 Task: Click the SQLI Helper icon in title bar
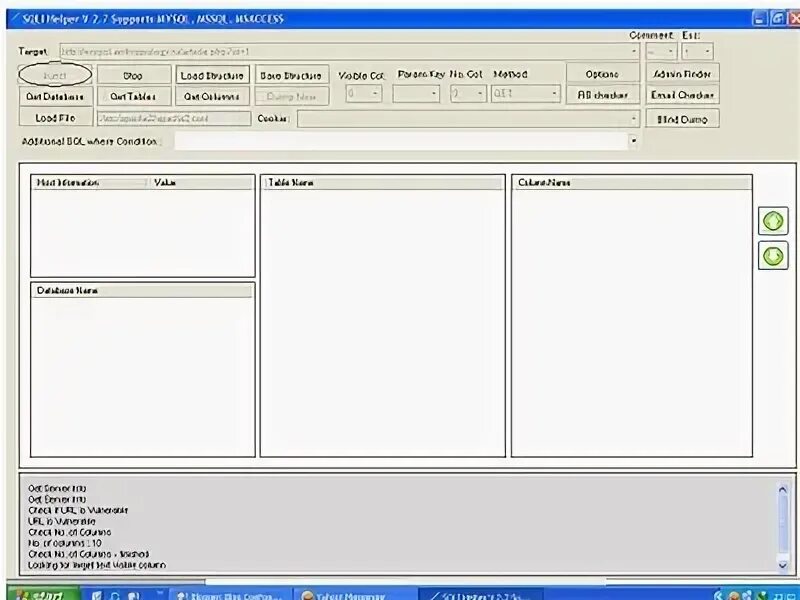(x=15, y=19)
